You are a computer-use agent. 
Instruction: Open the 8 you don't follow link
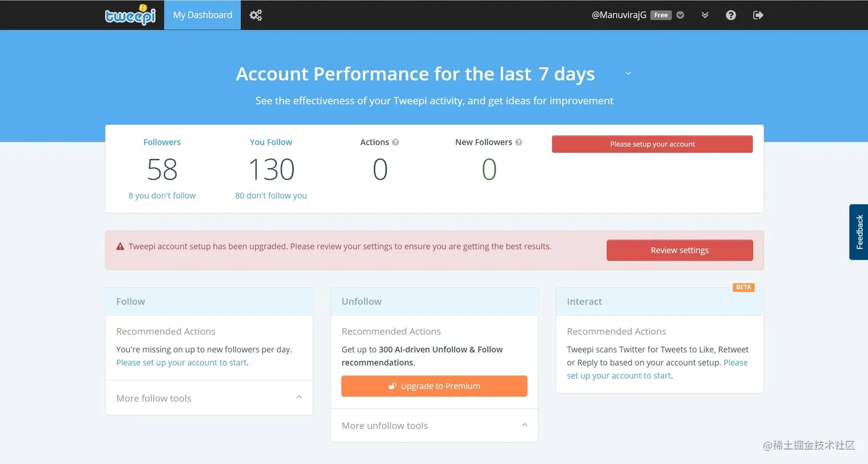[x=162, y=196]
